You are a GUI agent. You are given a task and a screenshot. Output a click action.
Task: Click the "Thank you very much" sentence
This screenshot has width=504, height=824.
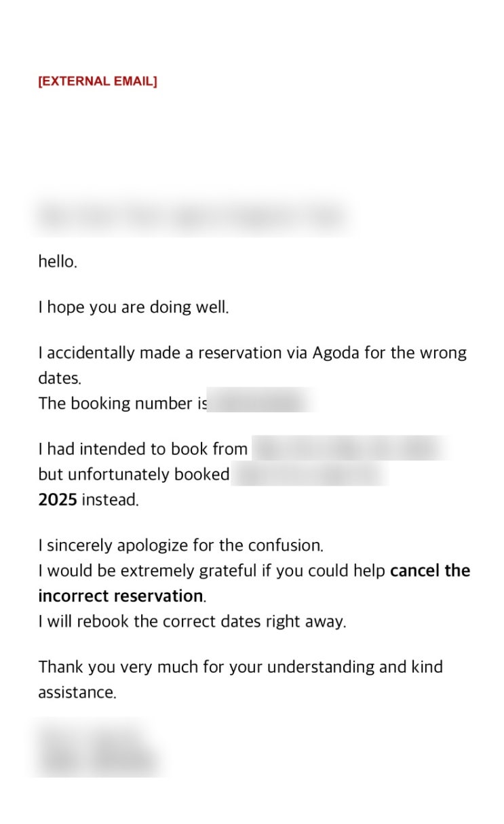(x=240, y=667)
